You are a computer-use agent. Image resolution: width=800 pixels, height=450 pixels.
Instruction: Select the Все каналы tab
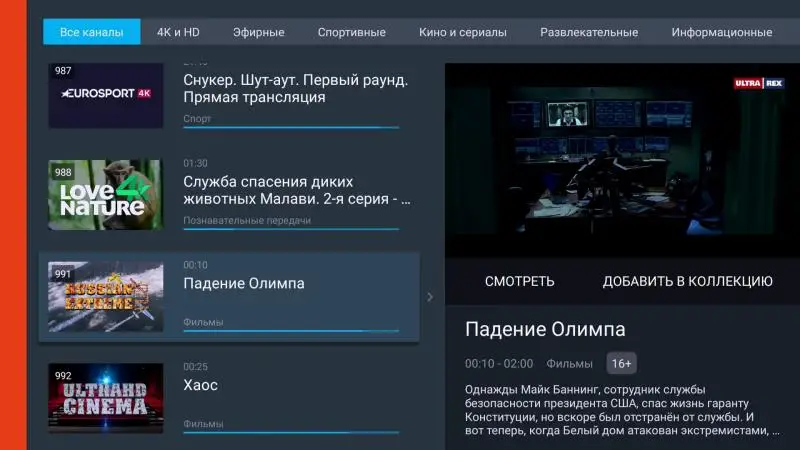91,32
